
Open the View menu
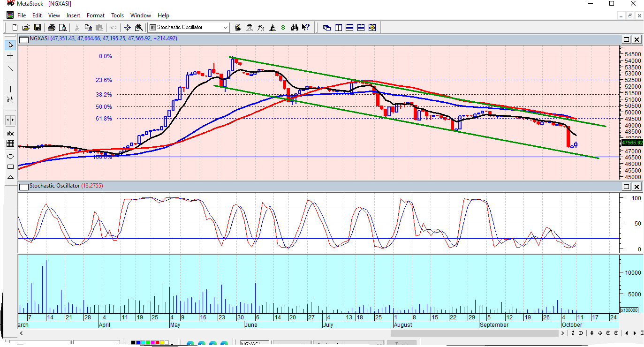[54, 15]
